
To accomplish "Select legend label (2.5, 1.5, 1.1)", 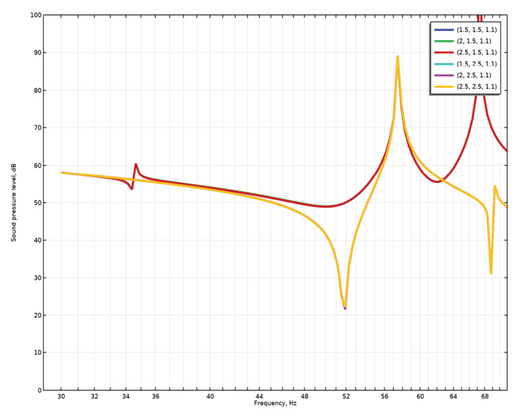I will click(476, 53).
